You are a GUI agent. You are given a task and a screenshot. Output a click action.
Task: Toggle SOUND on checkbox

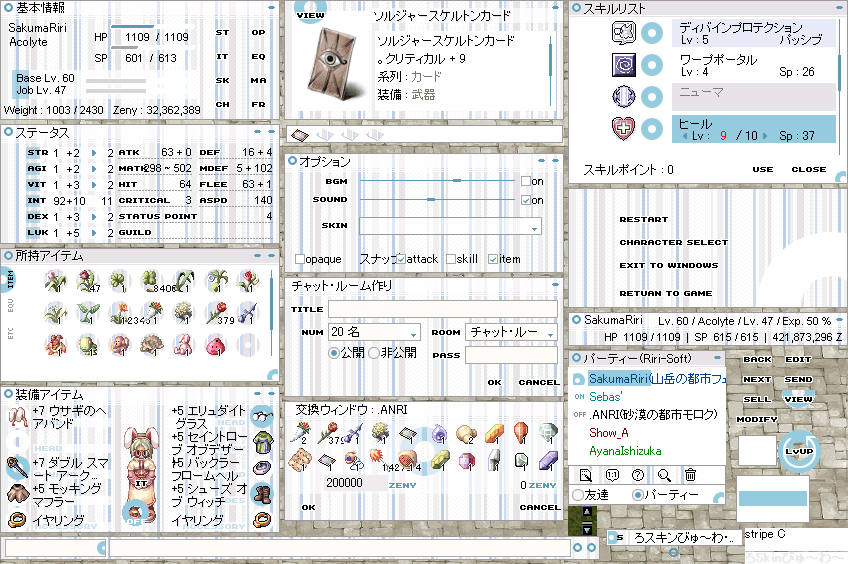click(526, 200)
